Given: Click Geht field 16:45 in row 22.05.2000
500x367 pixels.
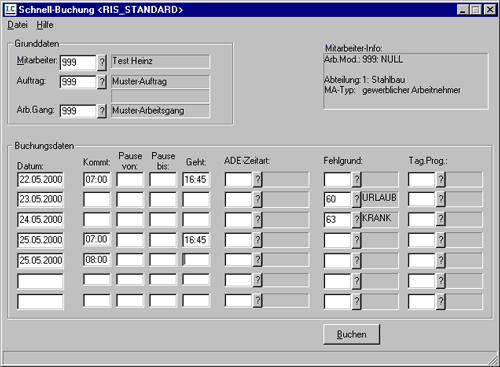Looking at the screenshot, I should [x=196, y=180].
